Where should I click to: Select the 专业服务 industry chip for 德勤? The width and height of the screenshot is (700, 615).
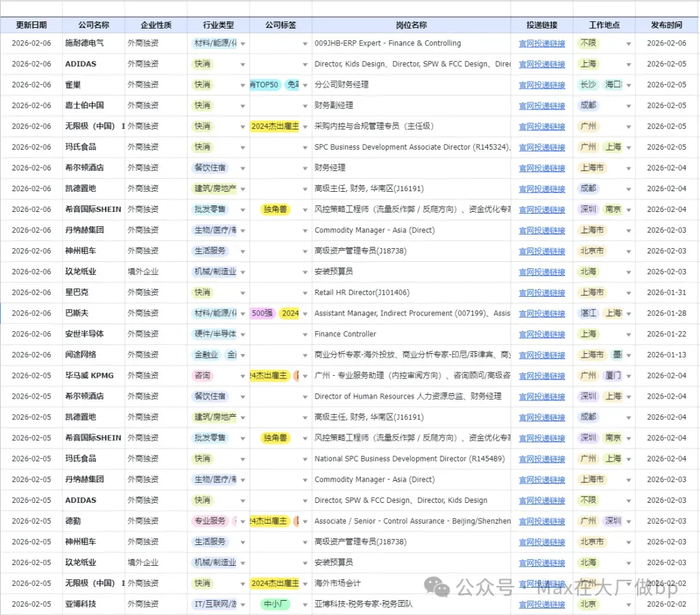(x=210, y=521)
